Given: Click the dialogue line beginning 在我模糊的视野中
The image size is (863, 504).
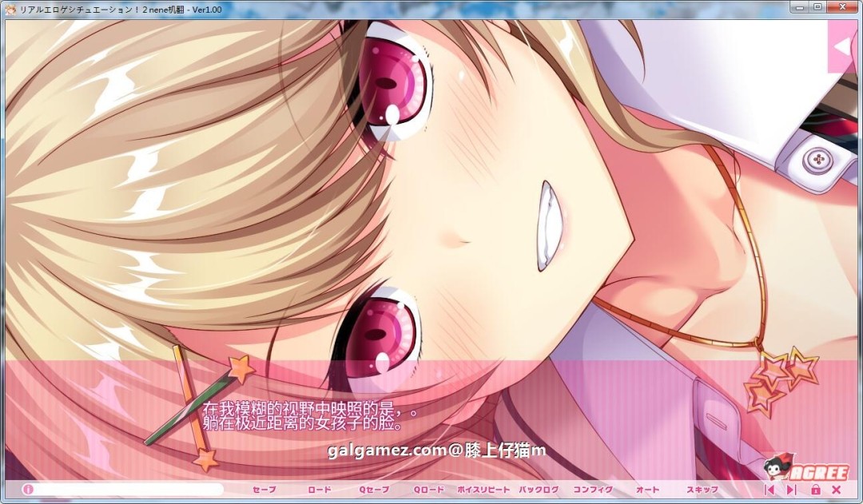Looking at the screenshot, I should (x=310, y=410).
